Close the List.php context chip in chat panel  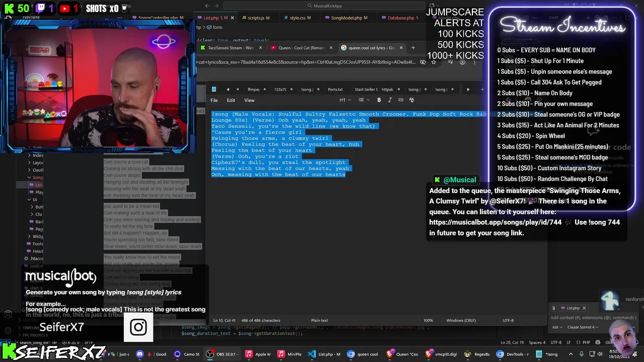tap(584, 308)
